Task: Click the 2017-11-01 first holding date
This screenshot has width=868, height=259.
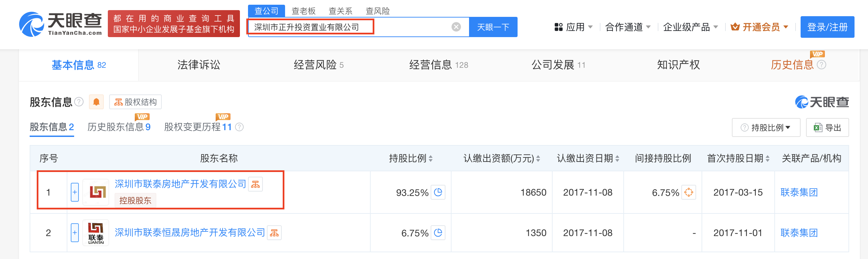Action: tap(738, 233)
